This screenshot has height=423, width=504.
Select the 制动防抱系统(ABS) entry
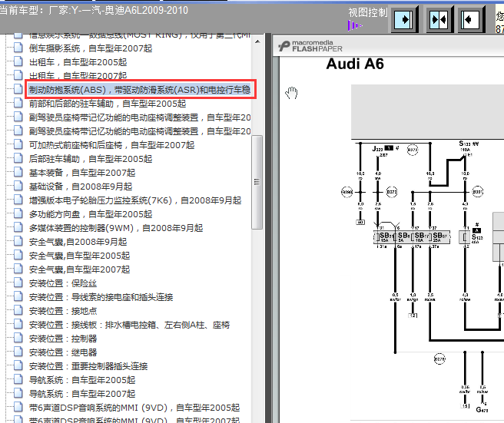[140, 90]
